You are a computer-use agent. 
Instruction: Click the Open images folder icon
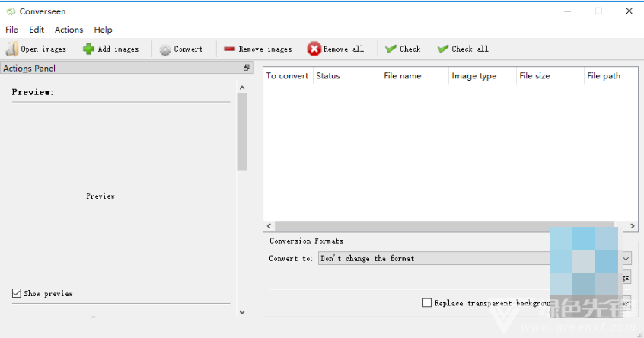(12, 49)
